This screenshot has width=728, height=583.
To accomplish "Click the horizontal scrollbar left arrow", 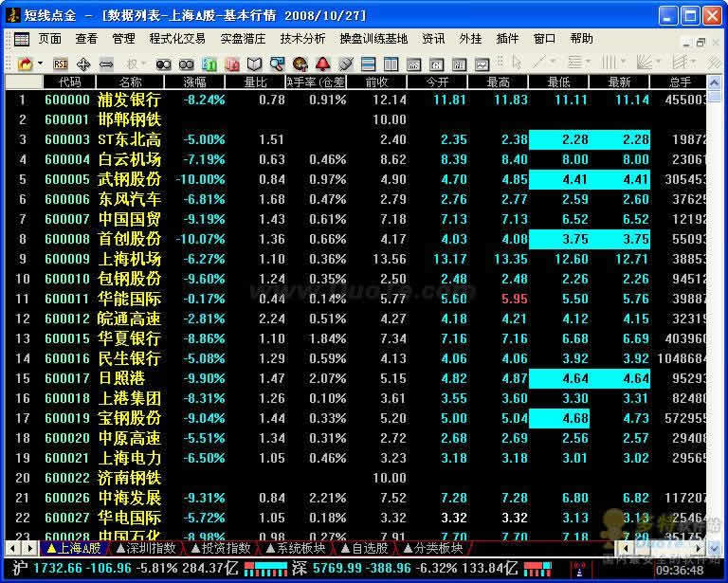I will (x=625, y=549).
